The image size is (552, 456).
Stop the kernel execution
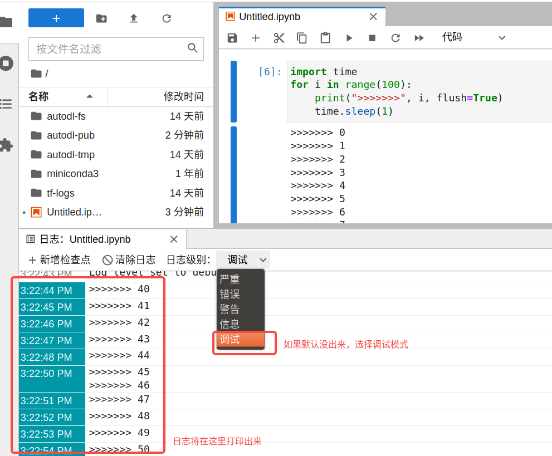(x=372, y=38)
